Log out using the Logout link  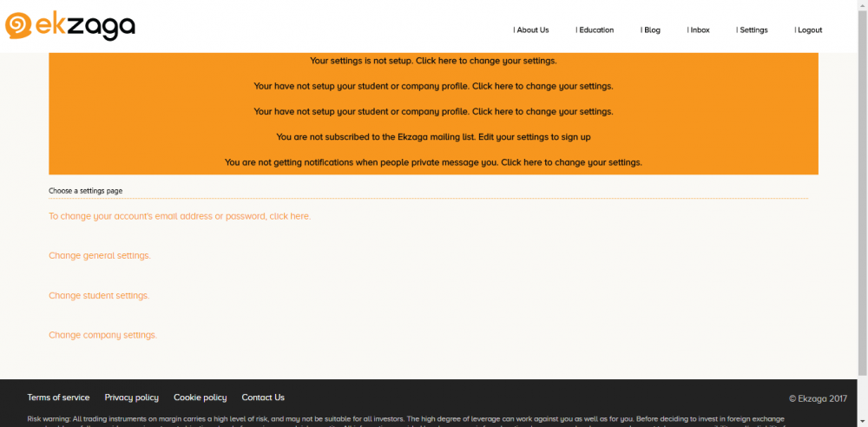click(809, 30)
